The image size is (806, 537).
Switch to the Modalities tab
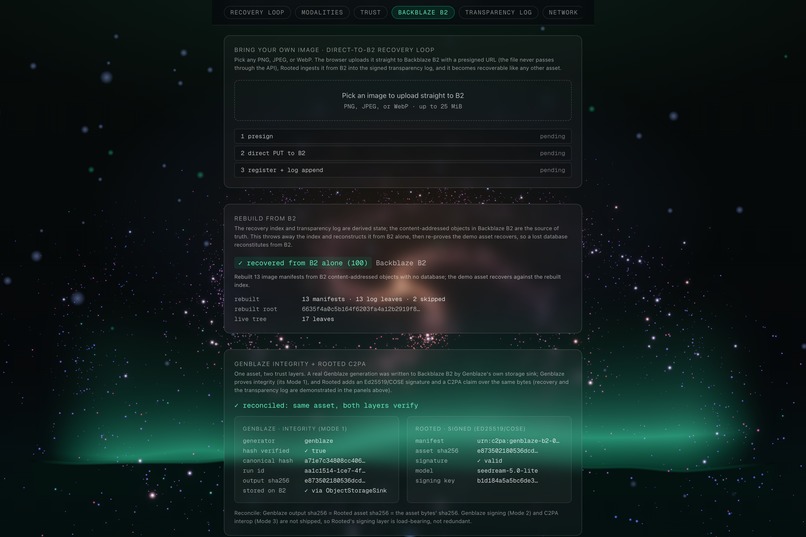pyautogui.click(x=322, y=12)
